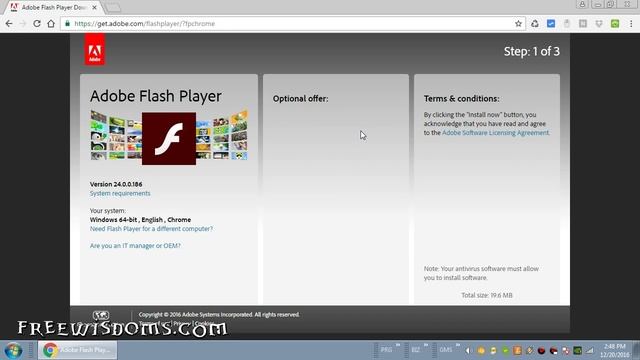Image resolution: width=640 pixels, height=360 pixels.
Task: Click the BIZ taskbar toolbar
Action: 416,350
